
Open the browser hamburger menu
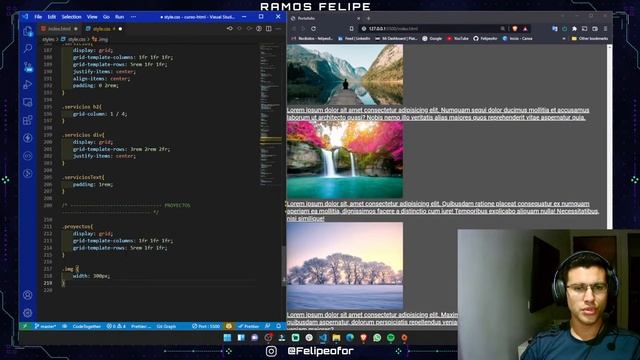coord(605,29)
